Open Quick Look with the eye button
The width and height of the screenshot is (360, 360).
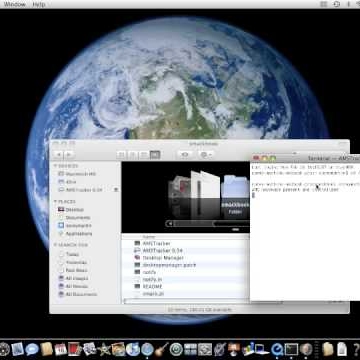[184, 155]
